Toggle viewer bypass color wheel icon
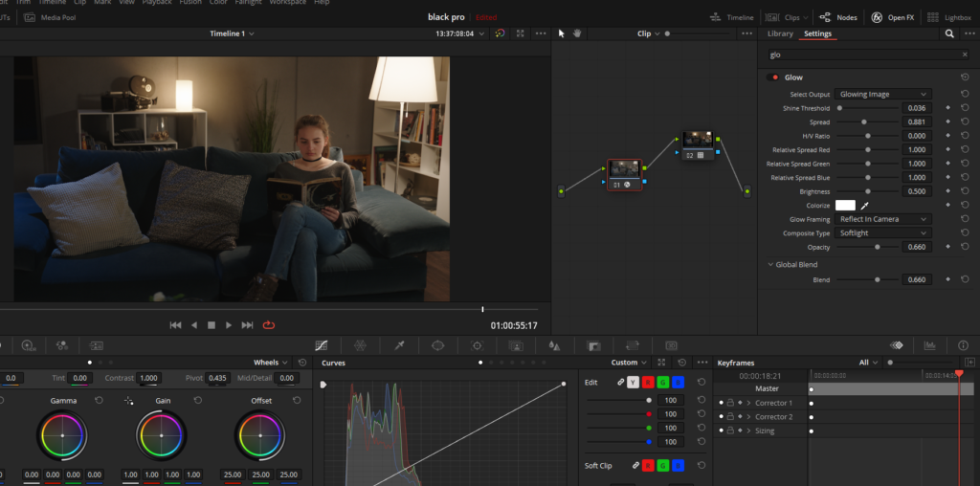Image resolution: width=980 pixels, height=486 pixels. click(500, 33)
